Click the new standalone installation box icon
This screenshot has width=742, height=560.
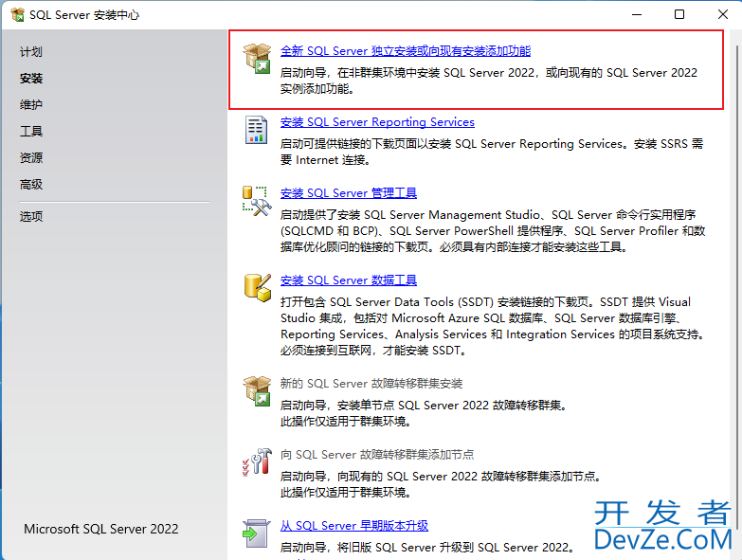pos(257,59)
